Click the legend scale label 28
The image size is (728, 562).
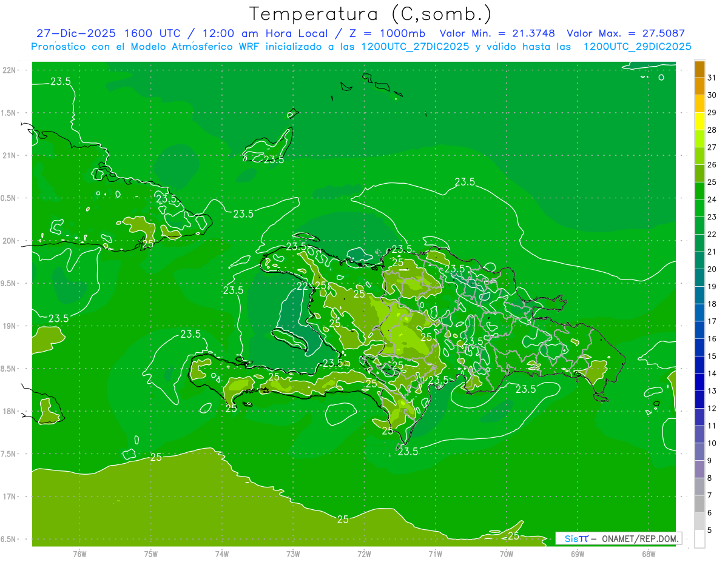[x=712, y=130]
